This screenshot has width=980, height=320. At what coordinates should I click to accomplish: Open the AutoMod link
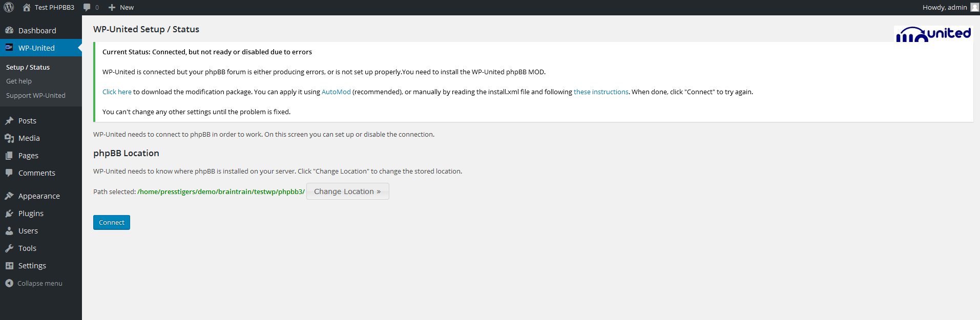(336, 92)
